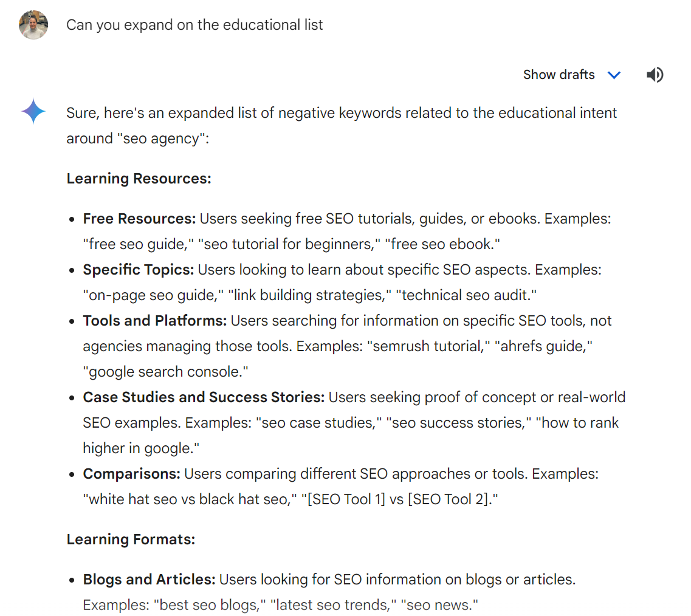Click the "Specific Topics:" bold label
Image resolution: width=691 pixels, height=616 pixels.
[139, 270]
